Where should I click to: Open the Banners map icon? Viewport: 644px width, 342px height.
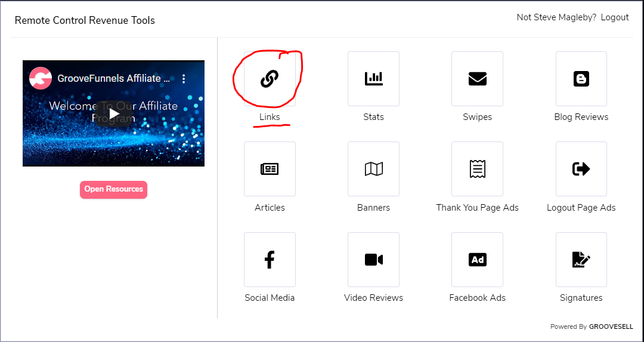click(x=373, y=169)
